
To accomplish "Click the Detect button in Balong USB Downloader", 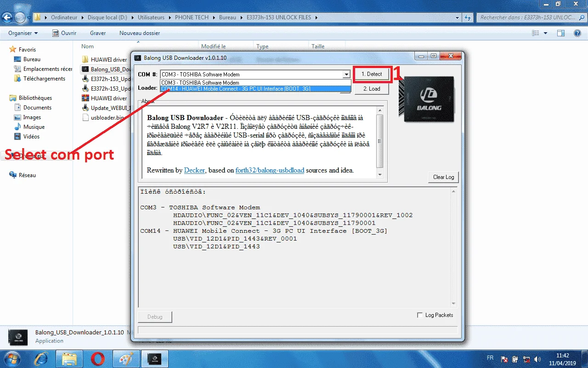I will tap(372, 74).
